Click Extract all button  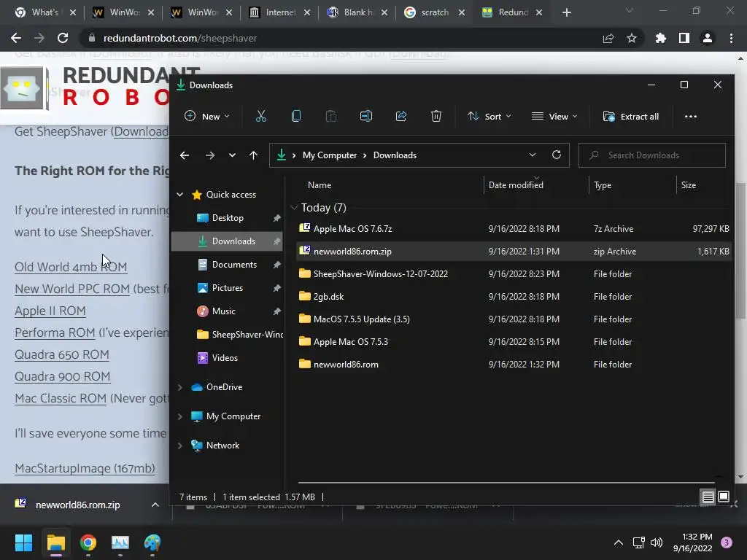(631, 116)
